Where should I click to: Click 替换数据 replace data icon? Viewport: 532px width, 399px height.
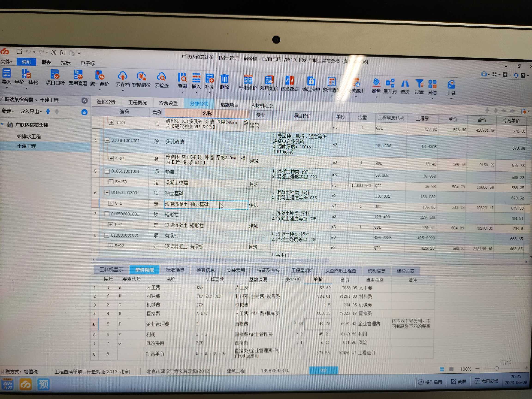click(x=290, y=81)
